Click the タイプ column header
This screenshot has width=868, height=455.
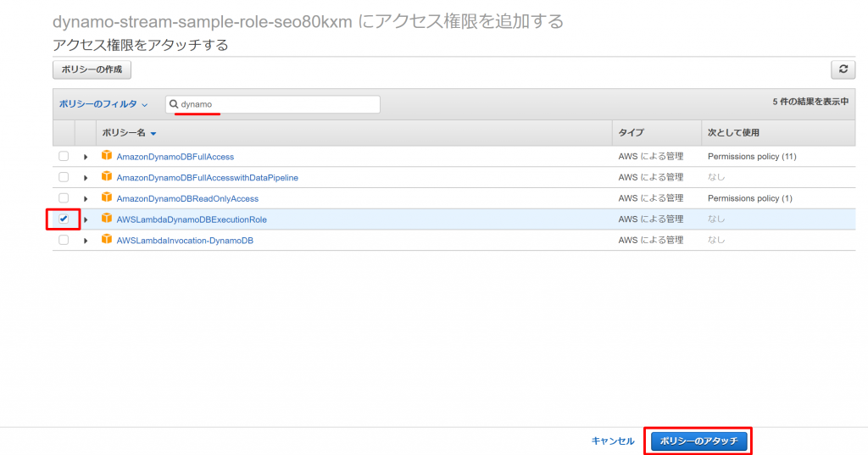click(x=631, y=133)
